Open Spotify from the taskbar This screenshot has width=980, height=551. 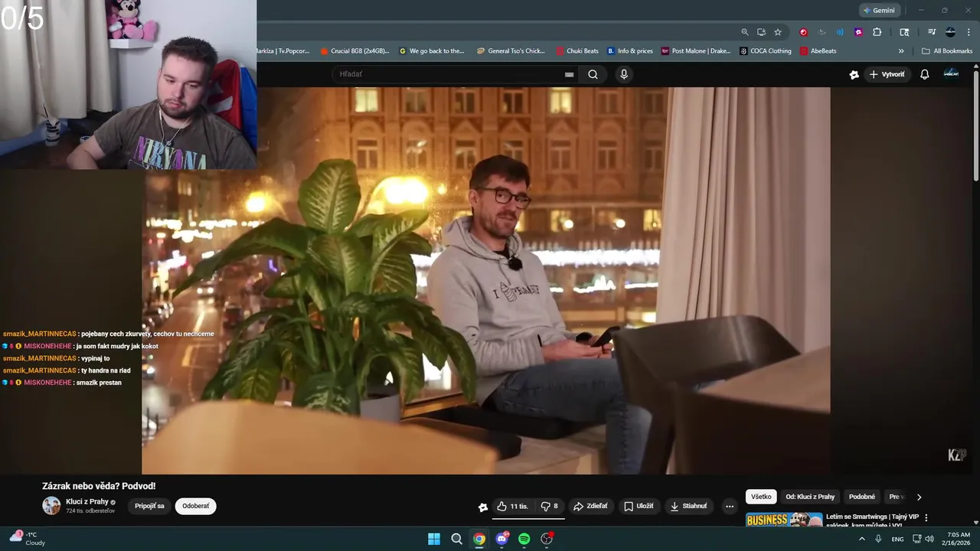[524, 539]
